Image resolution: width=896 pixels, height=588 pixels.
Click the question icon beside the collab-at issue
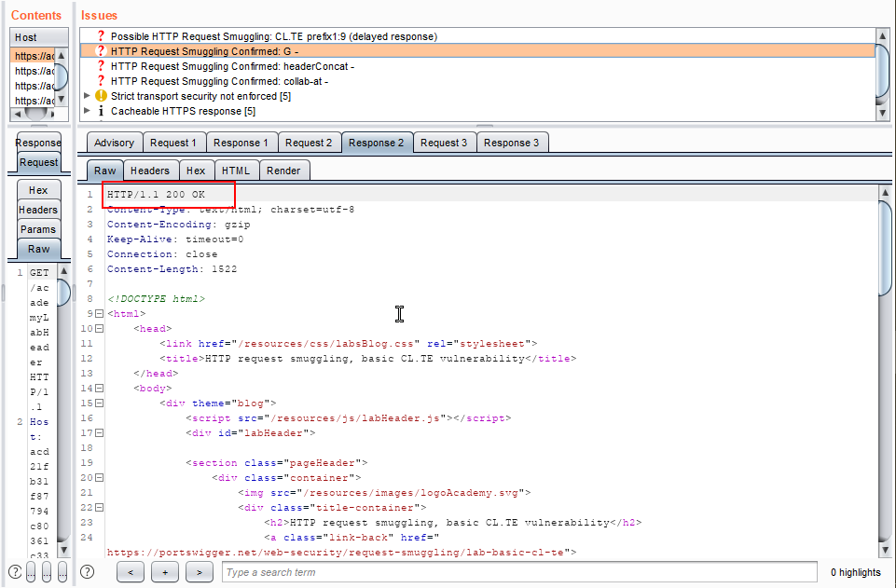(x=101, y=81)
